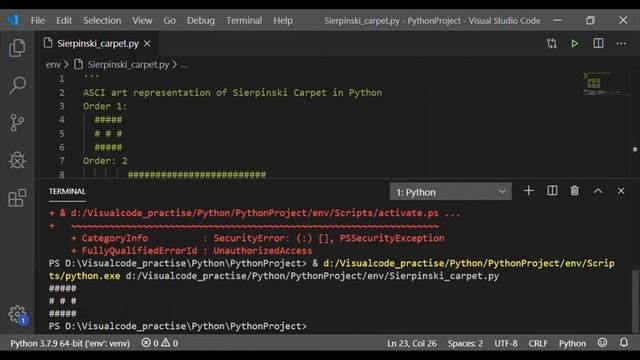640x360 pixels.
Task: Click 'Order: 2' on line 7
Action: click(x=105, y=161)
